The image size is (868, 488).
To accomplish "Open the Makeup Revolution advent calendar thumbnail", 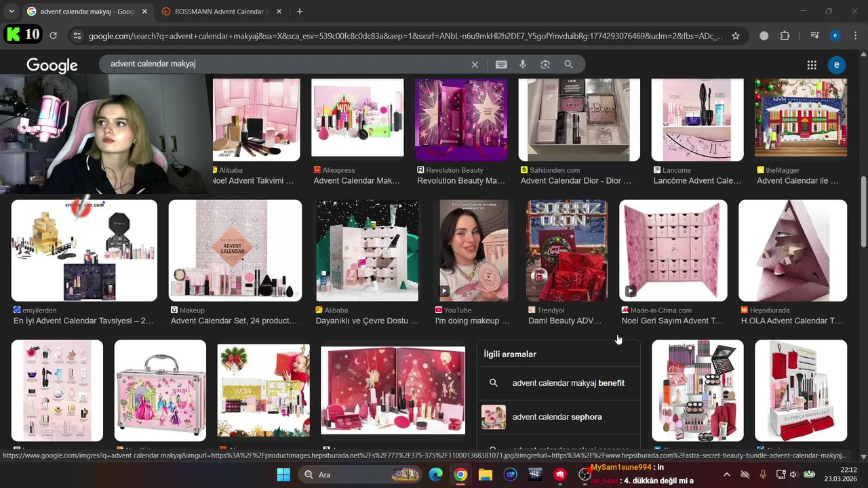I will click(x=235, y=250).
